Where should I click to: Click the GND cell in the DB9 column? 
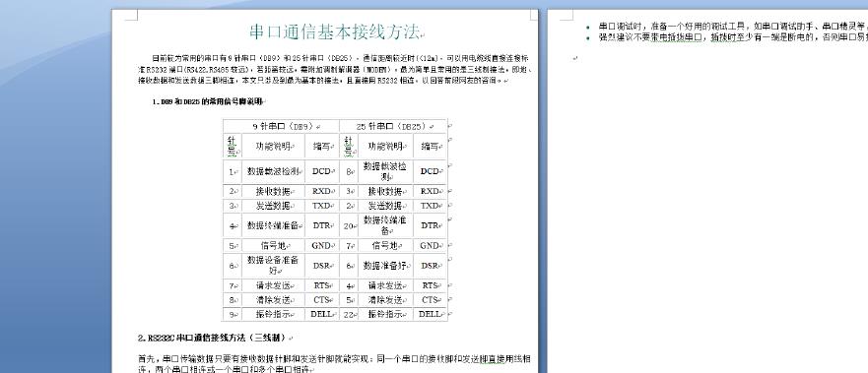point(321,245)
